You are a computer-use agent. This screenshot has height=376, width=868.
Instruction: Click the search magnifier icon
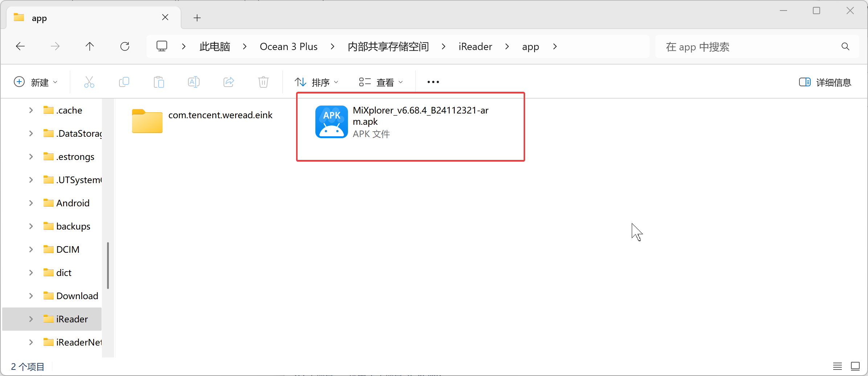point(846,46)
